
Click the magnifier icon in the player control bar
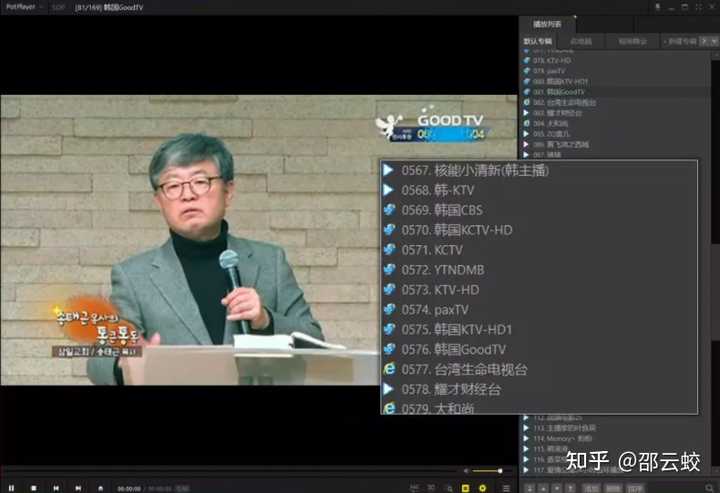450,488
